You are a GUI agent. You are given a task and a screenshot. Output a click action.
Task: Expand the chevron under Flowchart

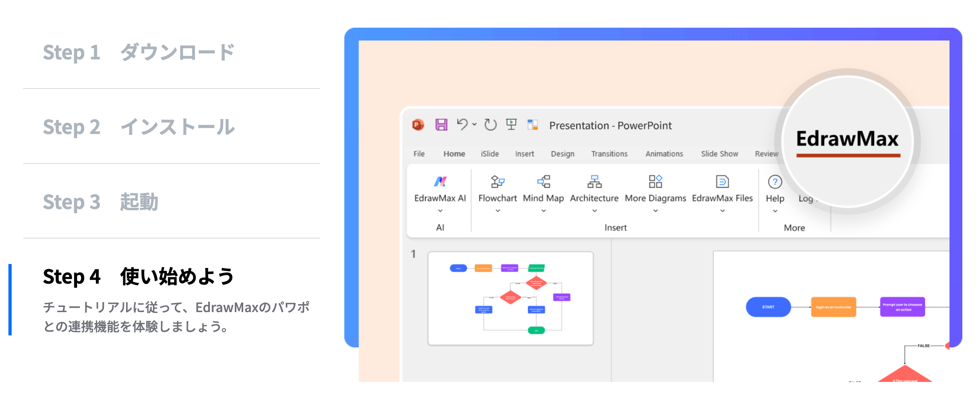tap(498, 211)
